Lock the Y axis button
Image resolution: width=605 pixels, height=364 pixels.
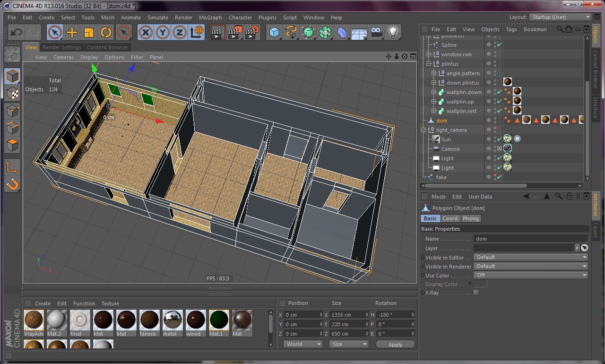point(163,33)
